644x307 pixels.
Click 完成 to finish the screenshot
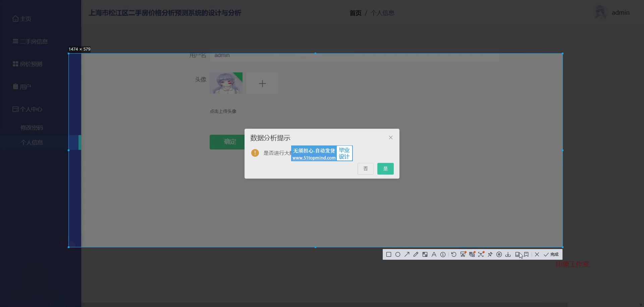click(x=551, y=254)
